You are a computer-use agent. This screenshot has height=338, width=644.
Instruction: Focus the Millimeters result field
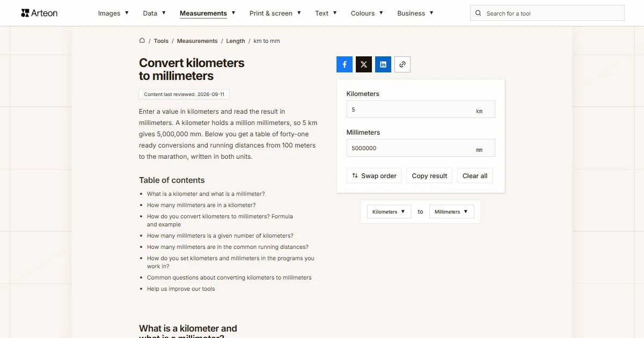(421, 148)
